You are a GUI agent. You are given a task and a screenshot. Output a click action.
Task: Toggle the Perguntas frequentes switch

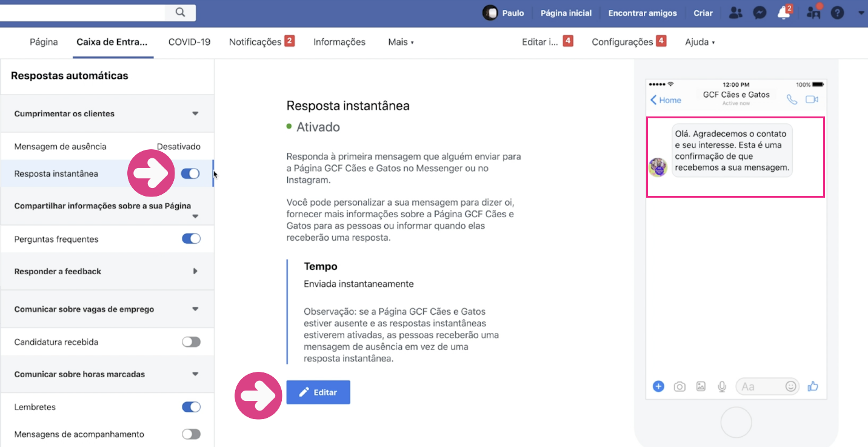pyautogui.click(x=191, y=239)
